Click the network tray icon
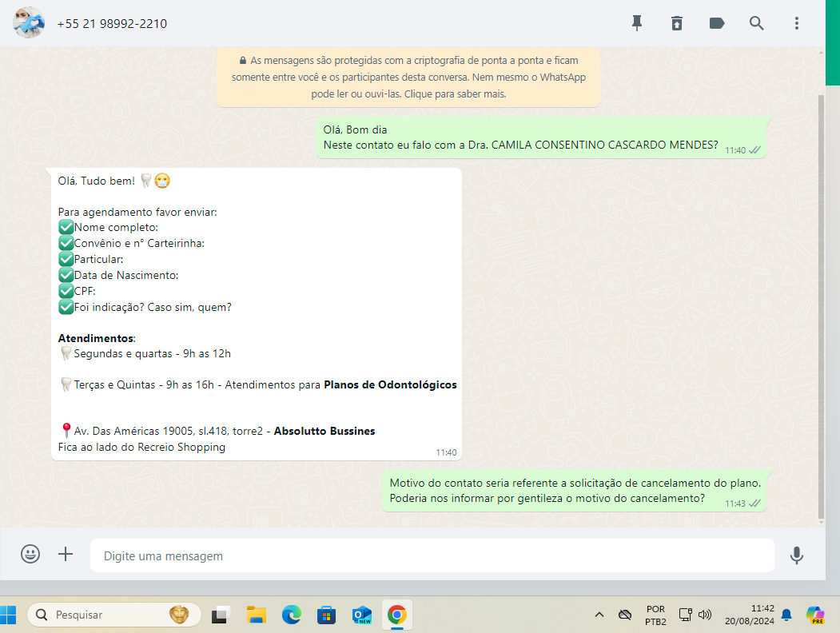Image resolution: width=840 pixels, height=633 pixels. coord(685,615)
